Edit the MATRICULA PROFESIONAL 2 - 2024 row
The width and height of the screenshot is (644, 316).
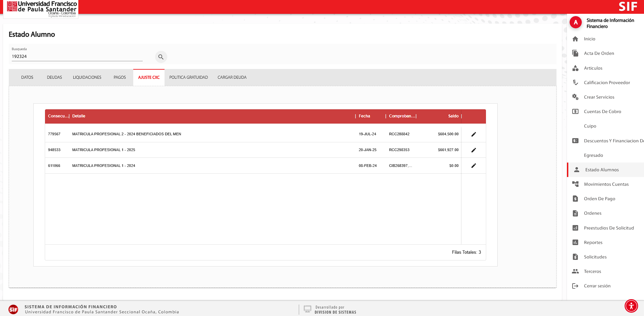click(473, 134)
